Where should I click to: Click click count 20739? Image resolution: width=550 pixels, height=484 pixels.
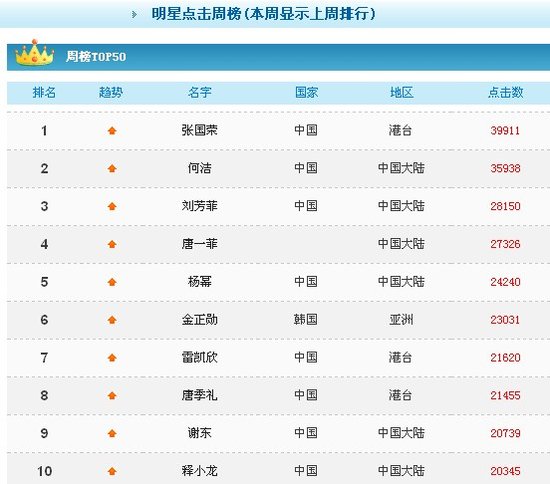(505, 433)
